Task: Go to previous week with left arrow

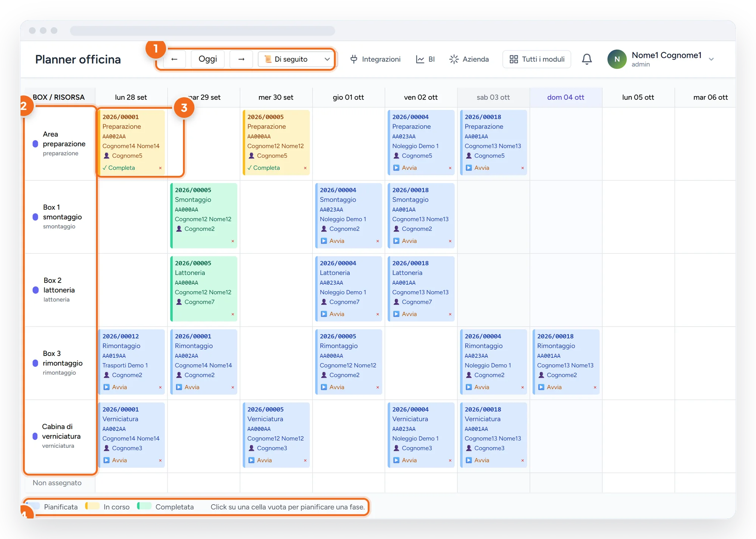Action: point(174,59)
